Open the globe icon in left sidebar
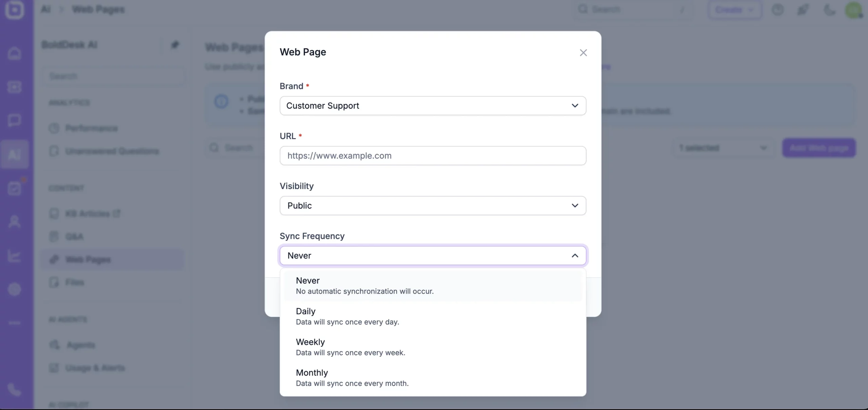Screen dimensions: 868x410 [x=14, y=289]
